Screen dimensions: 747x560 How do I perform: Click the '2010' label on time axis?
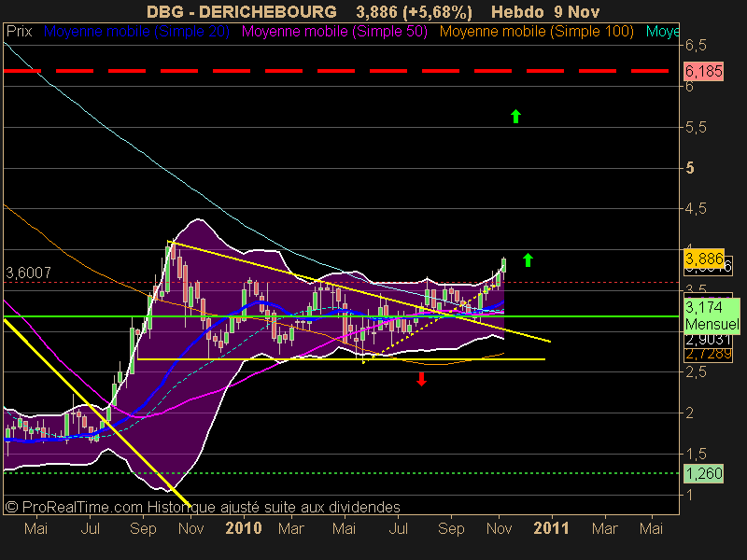click(x=244, y=528)
